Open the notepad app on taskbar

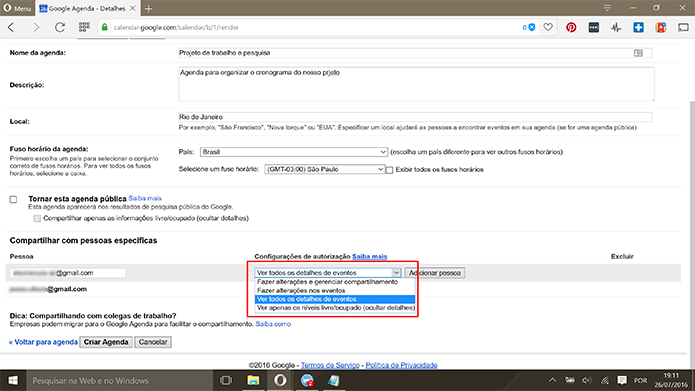(334, 380)
